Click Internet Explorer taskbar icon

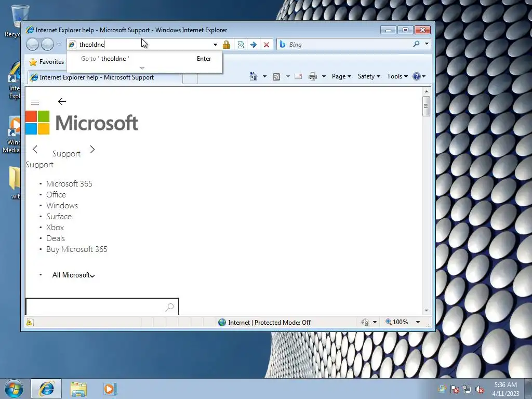(x=46, y=389)
